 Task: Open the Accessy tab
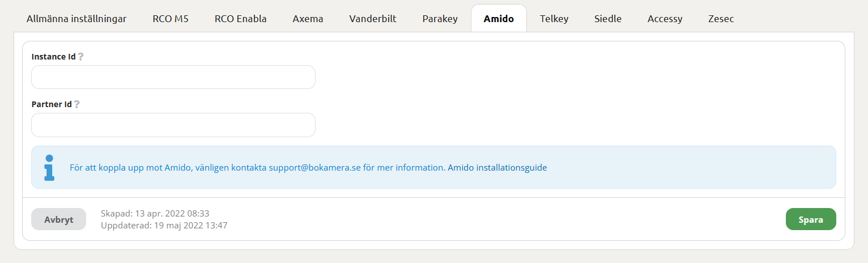click(x=665, y=19)
